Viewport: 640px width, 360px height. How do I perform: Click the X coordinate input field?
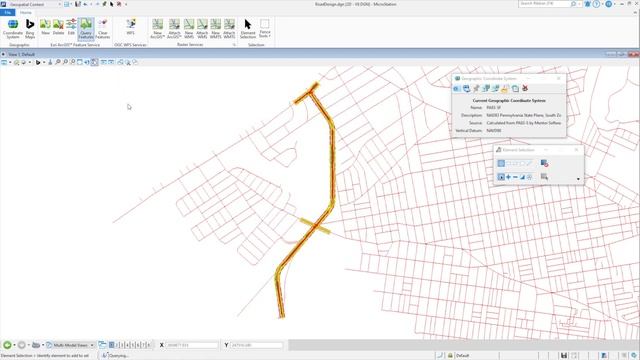(x=192, y=345)
